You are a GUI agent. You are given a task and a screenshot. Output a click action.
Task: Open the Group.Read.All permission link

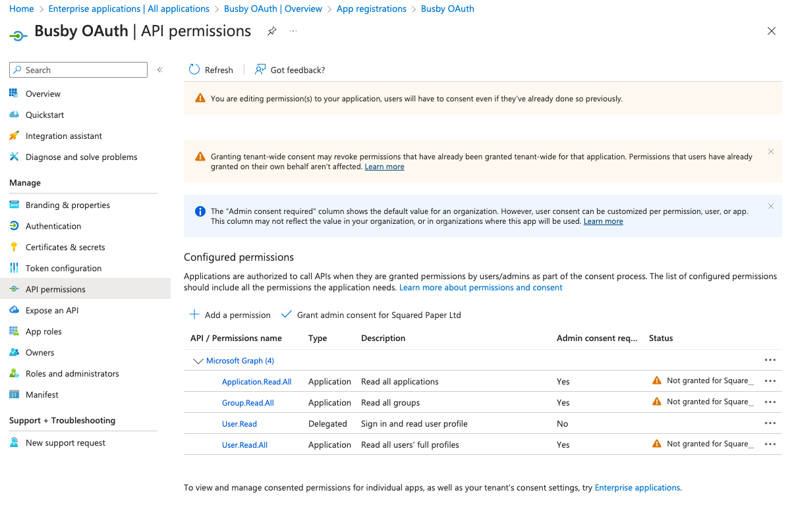click(248, 402)
